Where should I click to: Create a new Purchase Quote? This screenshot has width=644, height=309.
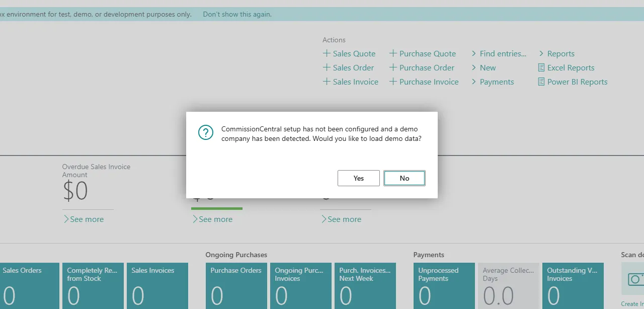423,53
